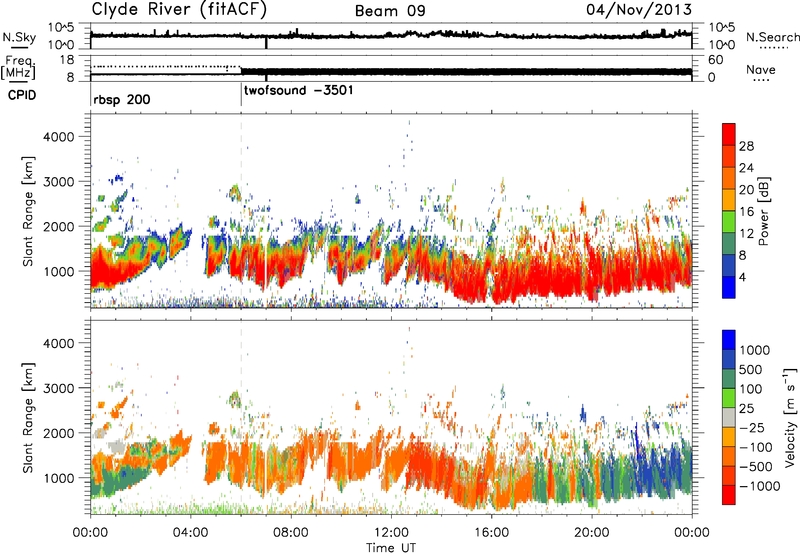
Task: Click the gray segment of the velocity color bar
Action: click(x=729, y=417)
